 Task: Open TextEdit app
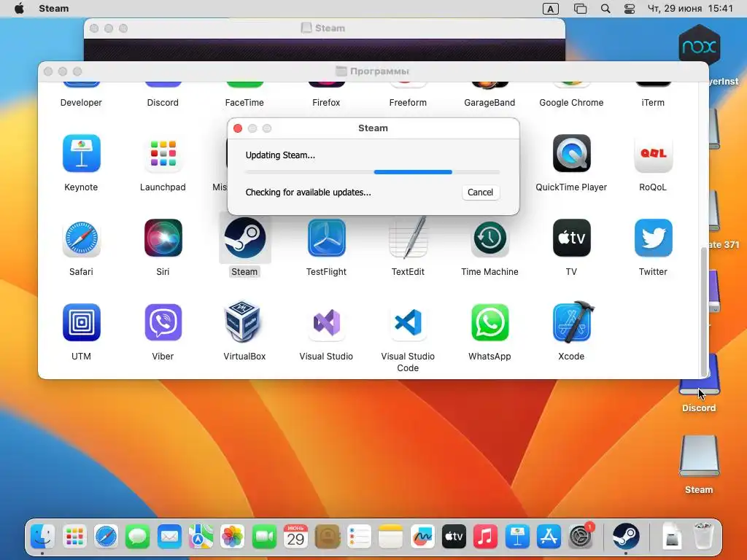tap(408, 238)
